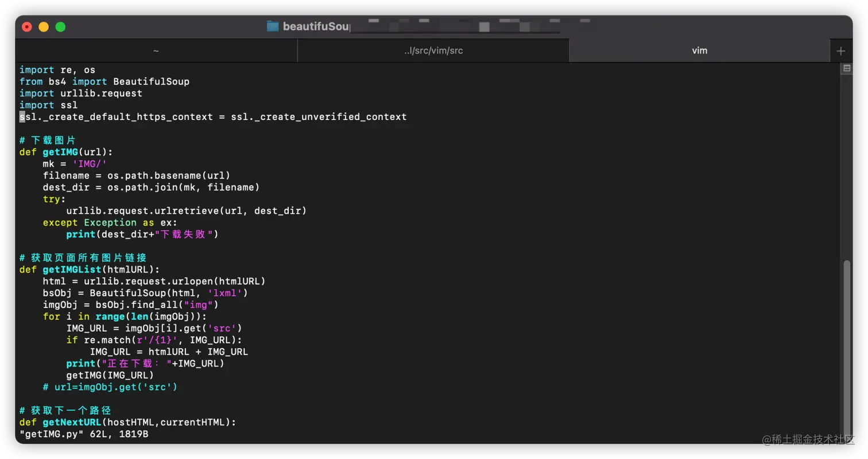Maximize window with green button
This screenshot has width=868, height=459.
pyautogui.click(x=60, y=26)
